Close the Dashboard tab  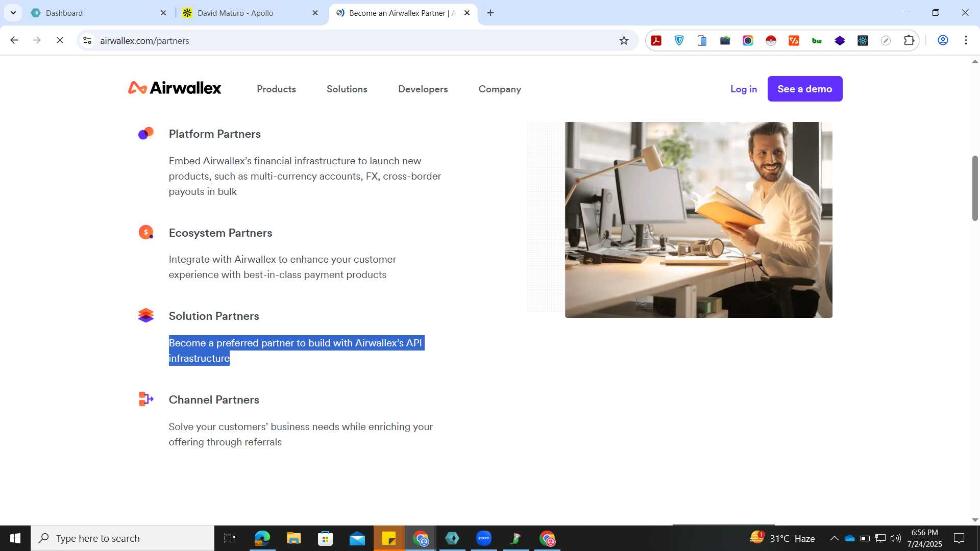pos(163,13)
